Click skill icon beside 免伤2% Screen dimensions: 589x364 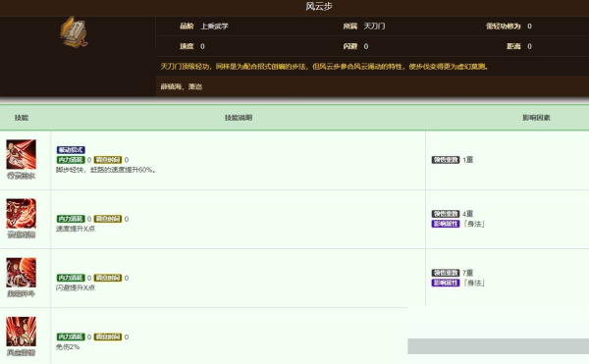point(21,331)
